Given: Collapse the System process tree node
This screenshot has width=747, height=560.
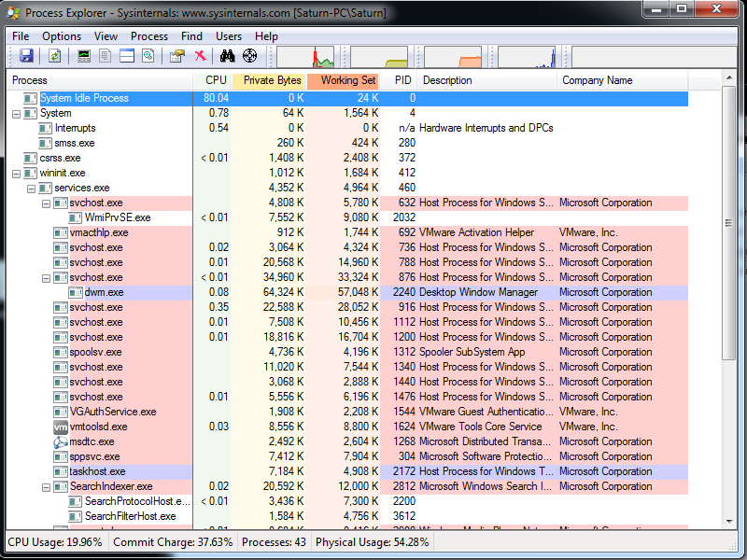Looking at the screenshot, I should [16, 114].
